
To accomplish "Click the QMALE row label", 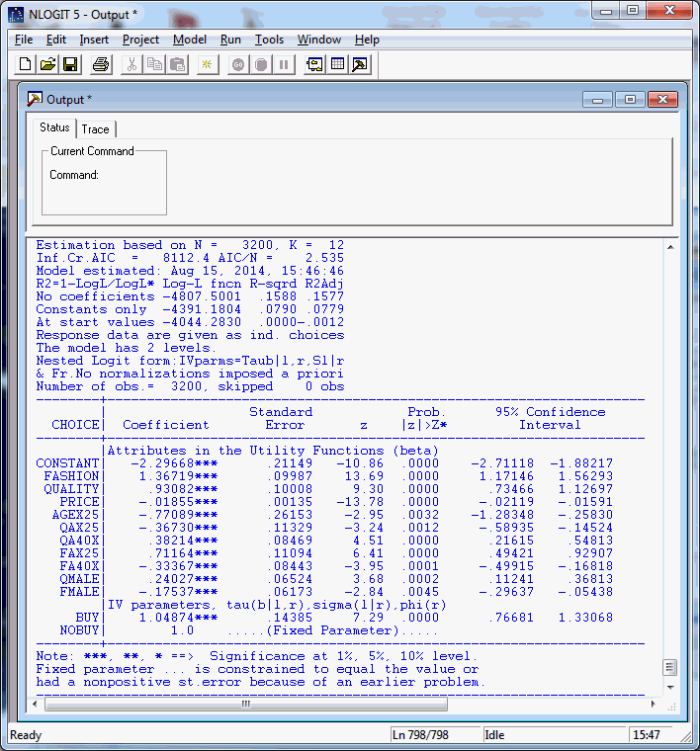I will pos(79,579).
